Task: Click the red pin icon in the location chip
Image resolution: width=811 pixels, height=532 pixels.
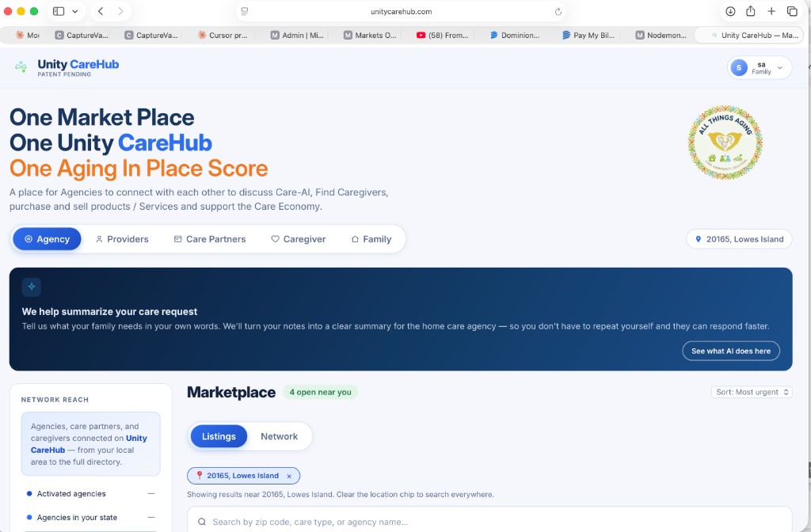Action: pos(199,475)
